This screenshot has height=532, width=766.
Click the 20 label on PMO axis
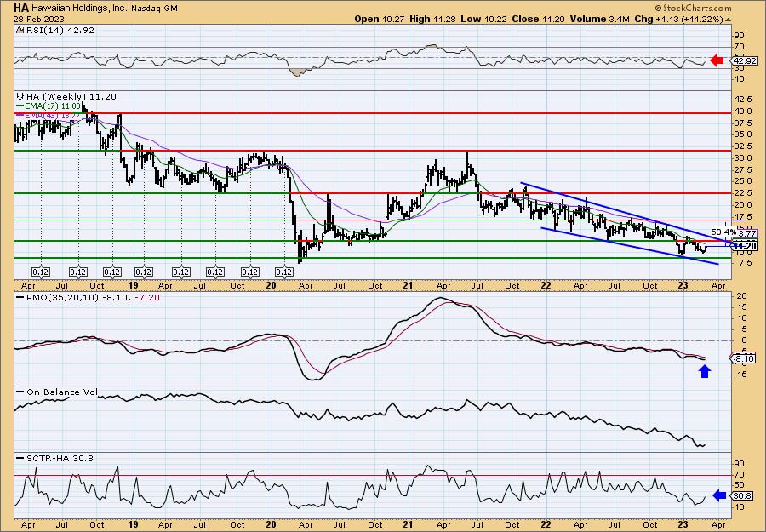point(740,296)
